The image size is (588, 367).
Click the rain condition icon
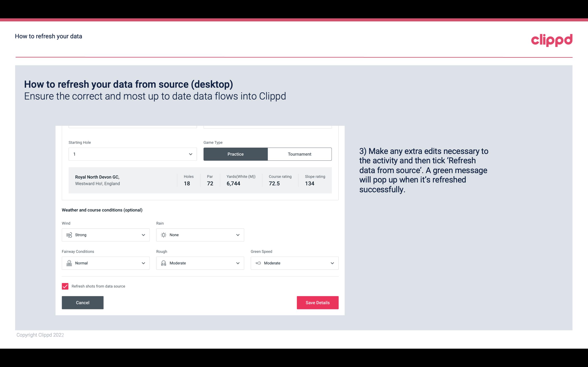[163, 235]
